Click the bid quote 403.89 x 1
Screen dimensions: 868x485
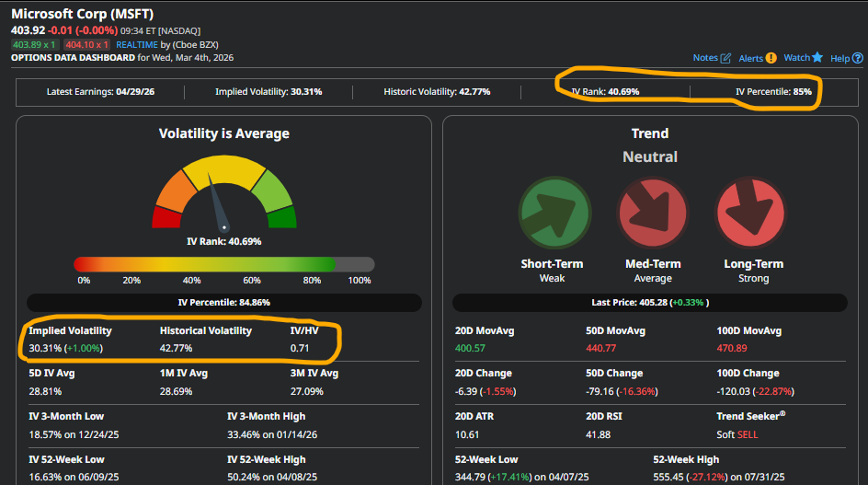[x=34, y=45]
